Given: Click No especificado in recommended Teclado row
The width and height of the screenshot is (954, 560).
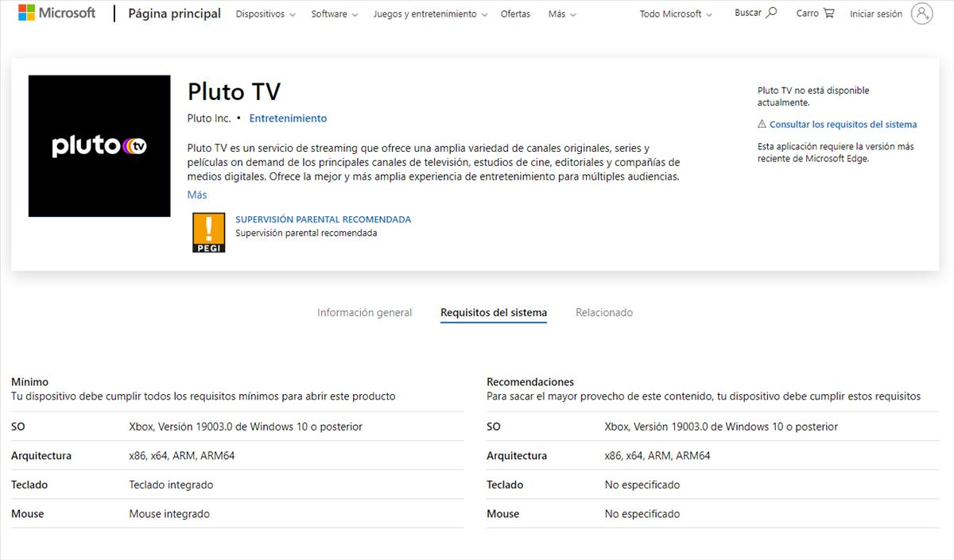Looking at the screenshot, I should click(x=642, y=485).
